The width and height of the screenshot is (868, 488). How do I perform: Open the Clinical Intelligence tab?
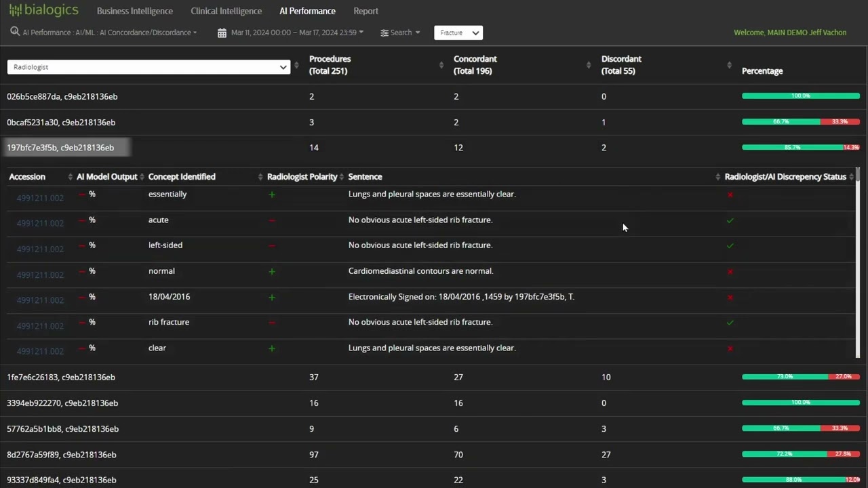[x=226, y=11]
